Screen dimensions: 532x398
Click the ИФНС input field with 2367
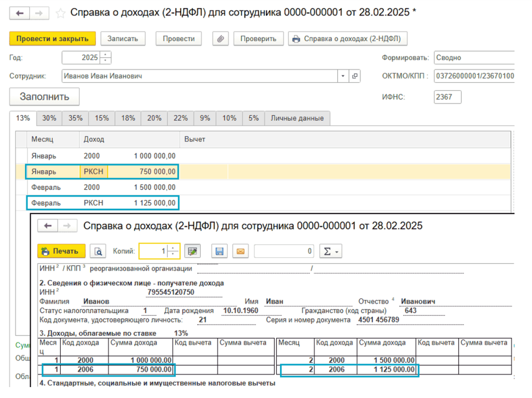[x=447, y=97]
